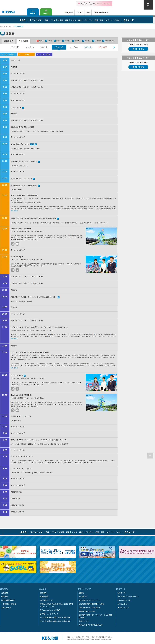Screen dimensions: 155x644
Task: Select date 9/19 (金)
Action: 73,47
